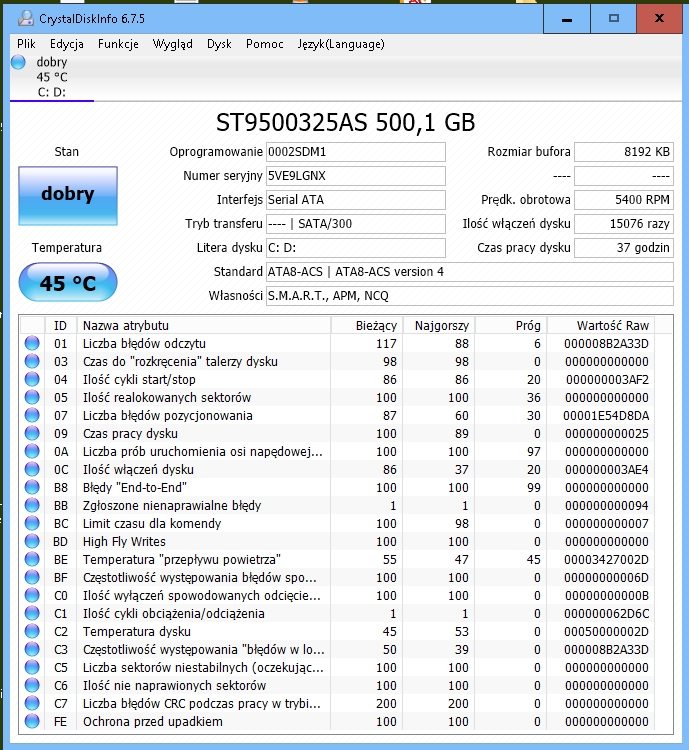
Task: Click the CrystalDiskInfo title bar app icon
Action: point(25,19)
